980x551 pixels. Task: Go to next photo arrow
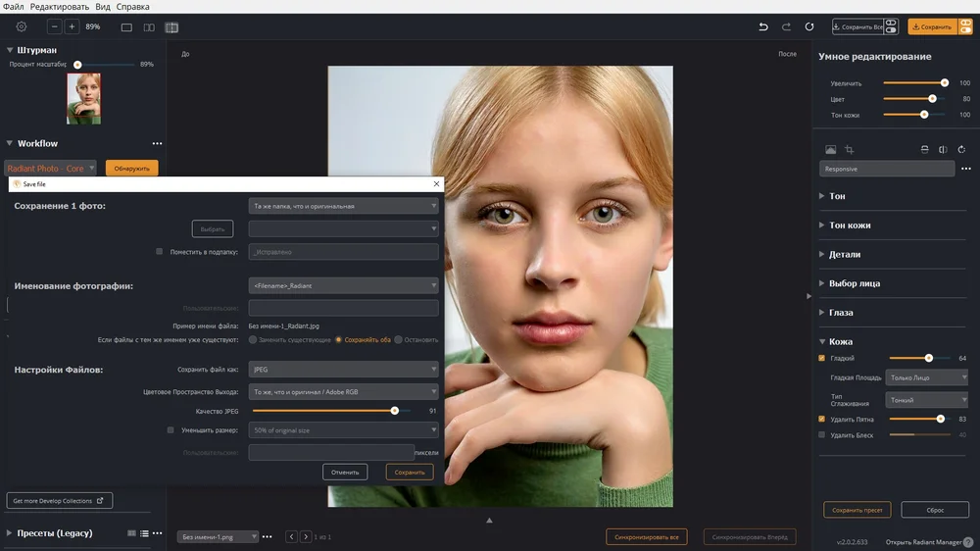point(306,536)
